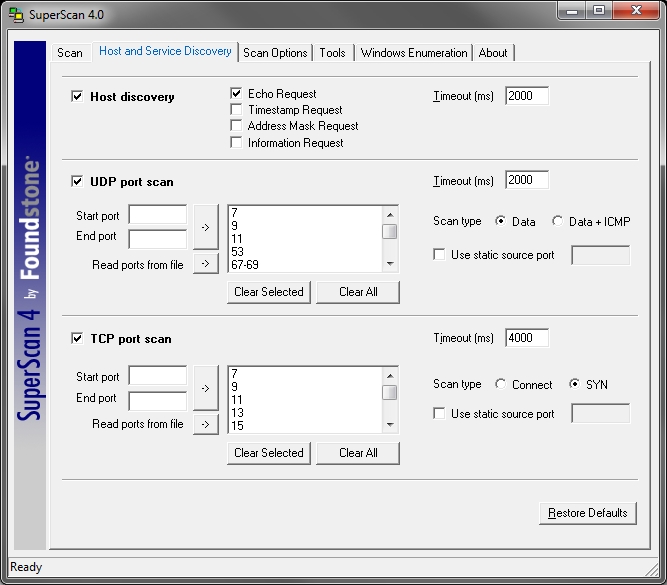Add TCP port range with arrow button

206,388
